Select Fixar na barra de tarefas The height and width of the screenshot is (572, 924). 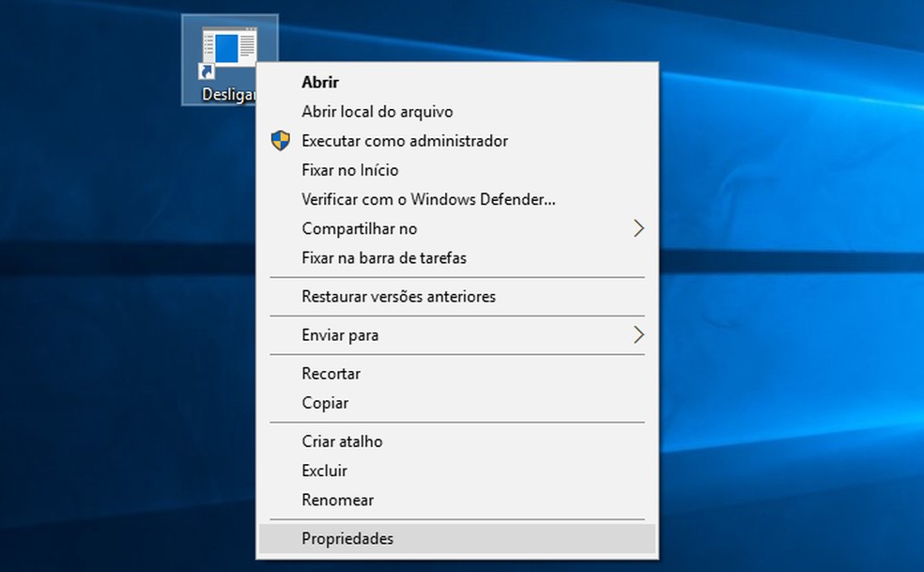point(457,257)
